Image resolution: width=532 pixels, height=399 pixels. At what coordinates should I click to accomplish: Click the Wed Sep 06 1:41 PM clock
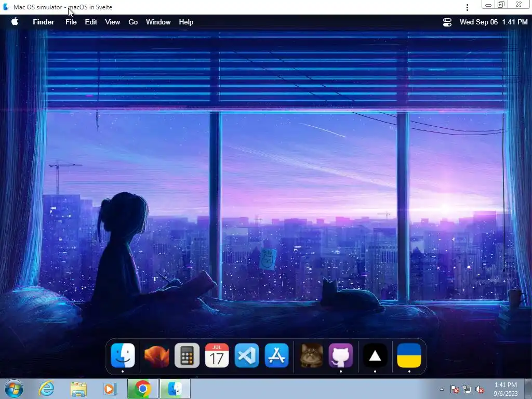494,22
